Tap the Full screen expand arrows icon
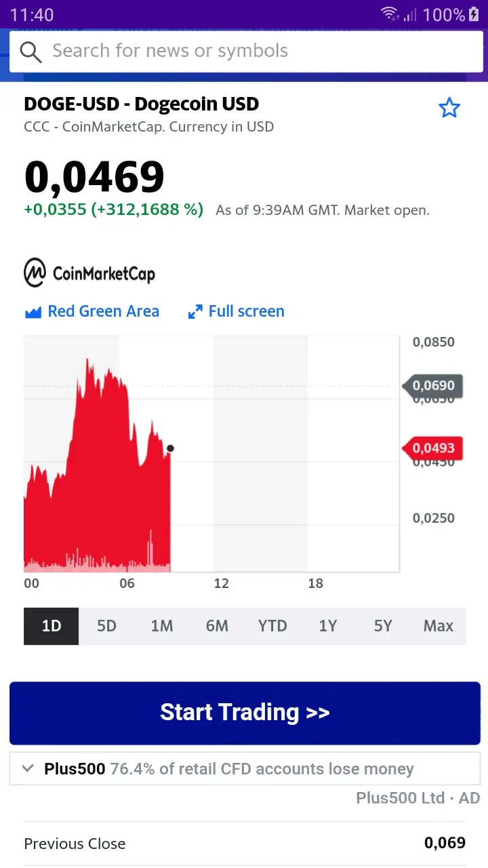Image resolution: width=488 pixels, height=868 pixels. point(195,312)
